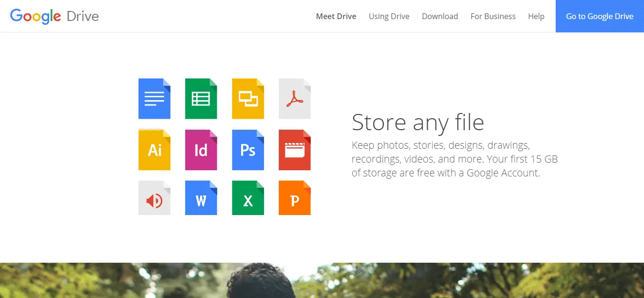The image size is (644, 298).
Task: Open the Meet Drive tab
Action: coord(336,16)
